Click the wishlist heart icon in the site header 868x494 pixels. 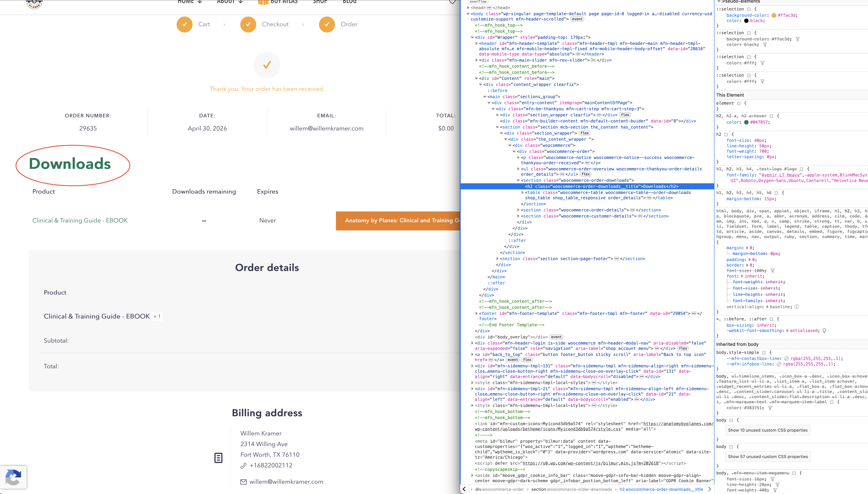pyautogui.click(x=452, y=2)
